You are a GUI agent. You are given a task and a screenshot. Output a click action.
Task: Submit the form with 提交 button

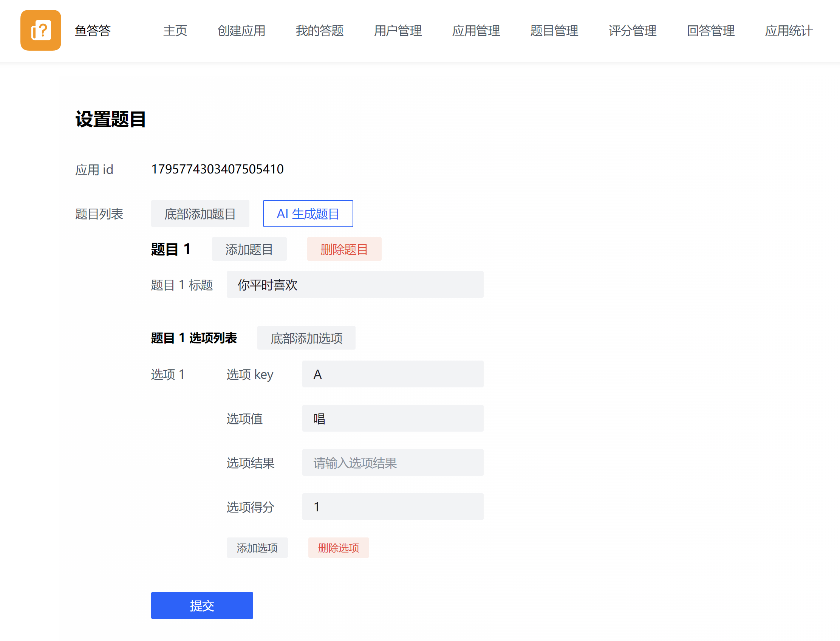[x=202, y=605]
